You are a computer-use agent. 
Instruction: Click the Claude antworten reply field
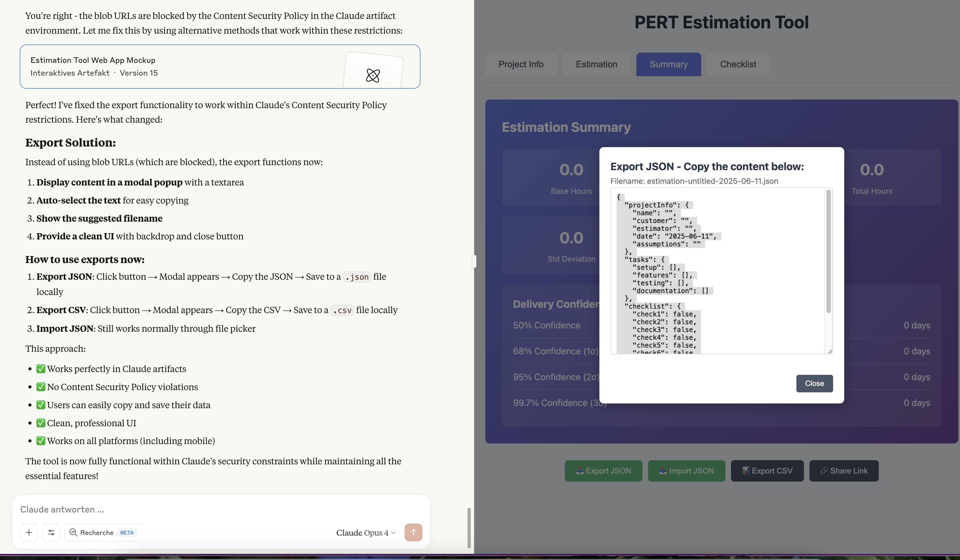click(221, 509)
